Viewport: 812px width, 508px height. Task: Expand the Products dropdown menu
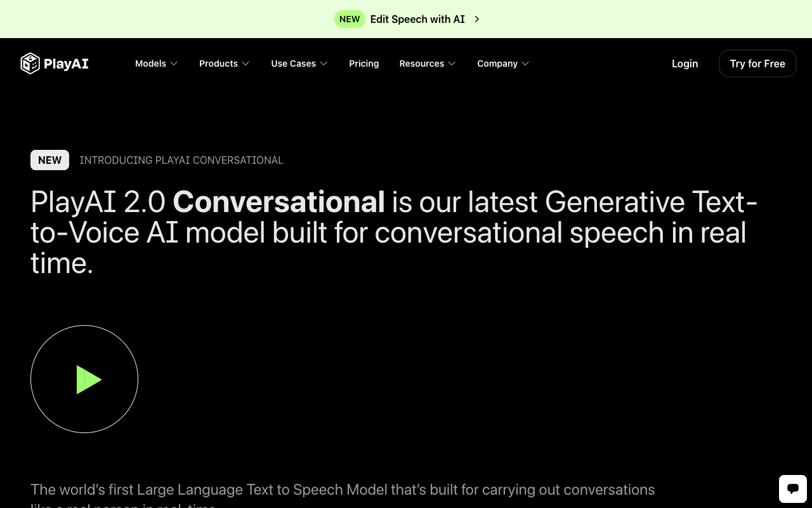pos(225,63)
